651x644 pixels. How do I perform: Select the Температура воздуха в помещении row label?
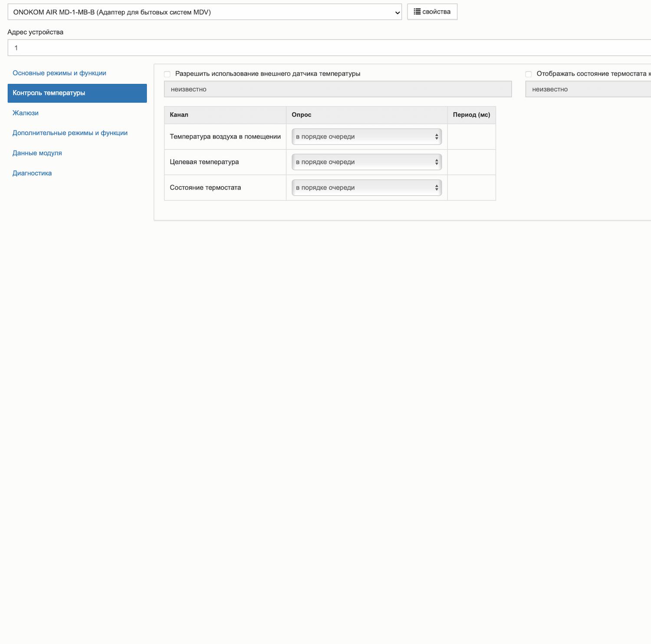(x=225, y=137)
